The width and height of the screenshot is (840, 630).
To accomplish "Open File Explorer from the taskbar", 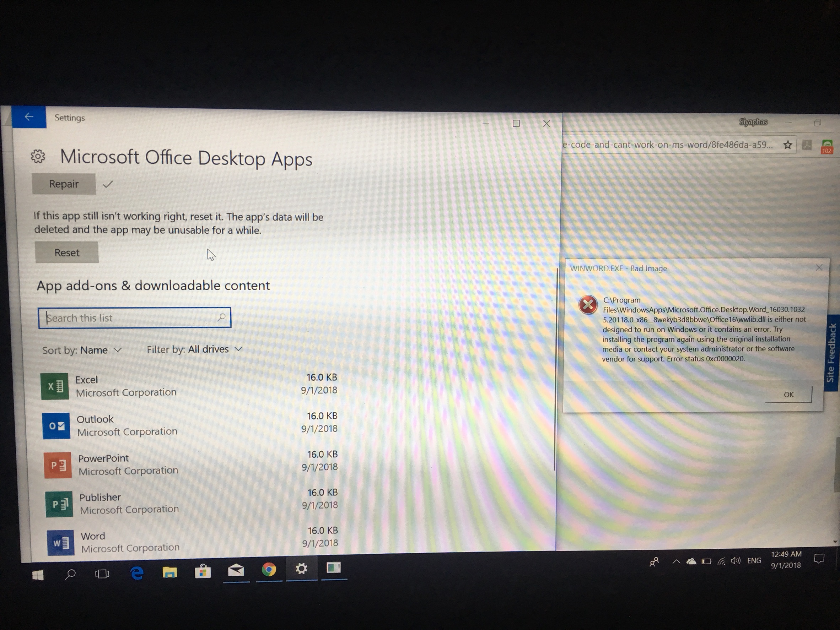I will coord(170,572).
